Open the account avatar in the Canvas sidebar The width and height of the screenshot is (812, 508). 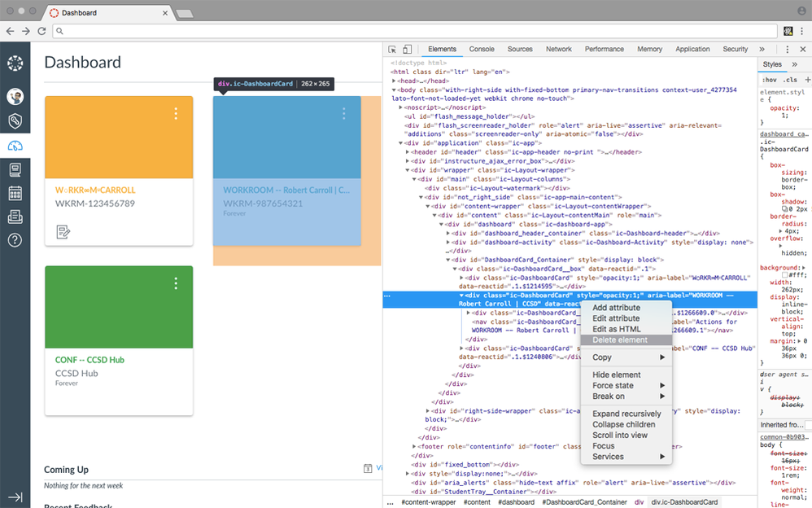pyautogui.click(x=15, y=96)
